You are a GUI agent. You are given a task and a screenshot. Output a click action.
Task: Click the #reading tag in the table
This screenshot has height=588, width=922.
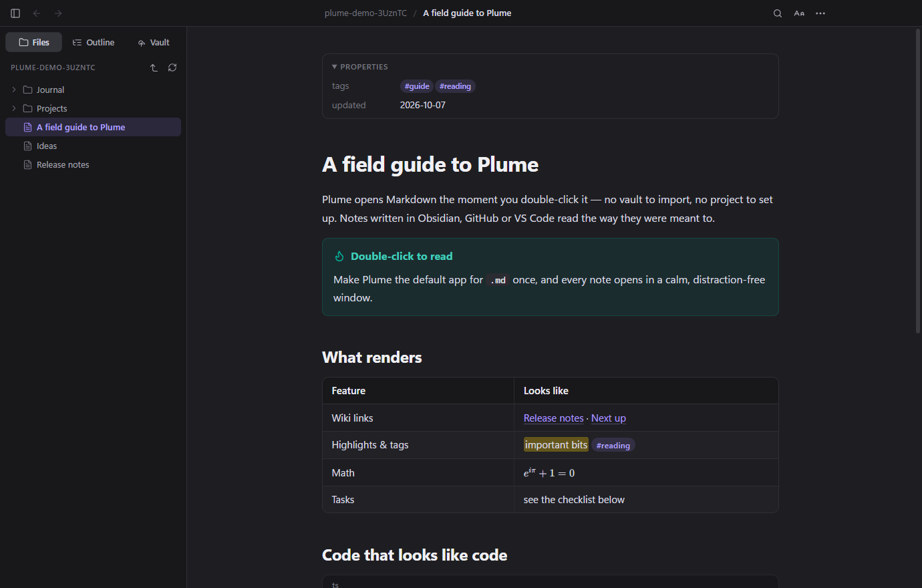613,446
